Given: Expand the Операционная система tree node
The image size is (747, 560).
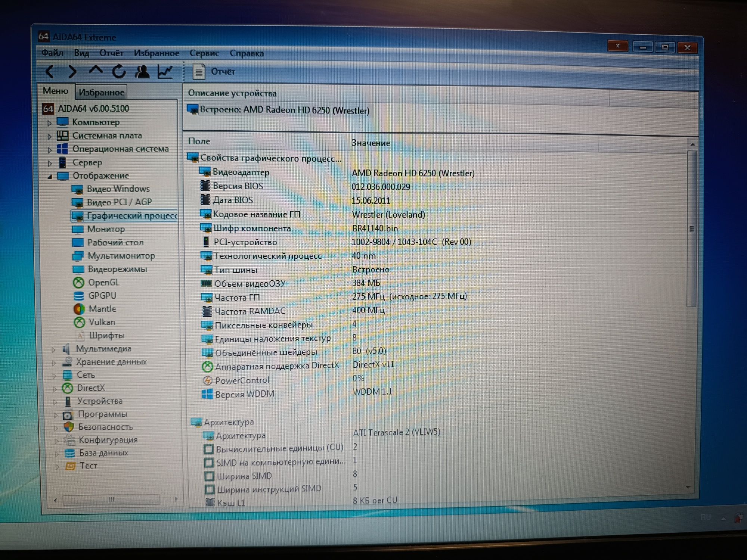Looking at the screenshot, I should click(x=50, y=150).
